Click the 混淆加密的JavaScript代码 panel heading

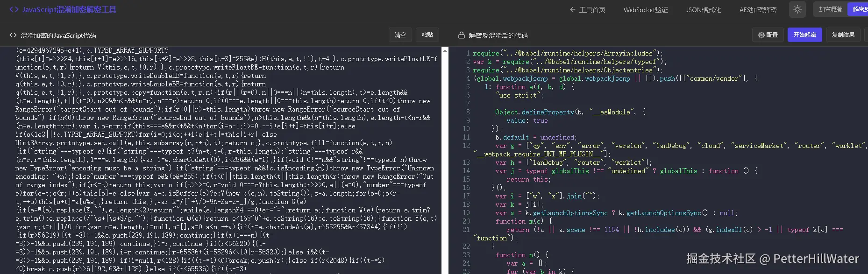pos(58,35)
